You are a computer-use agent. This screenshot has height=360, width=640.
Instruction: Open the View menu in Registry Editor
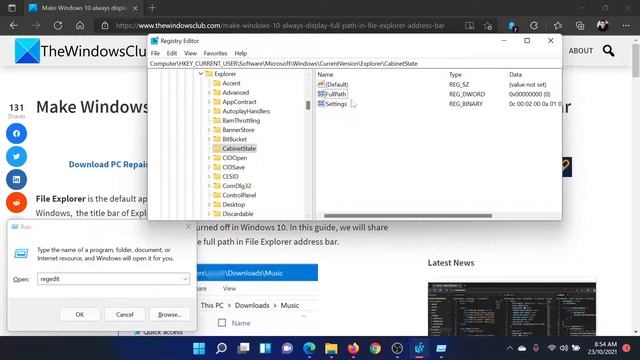coord(190,53)
